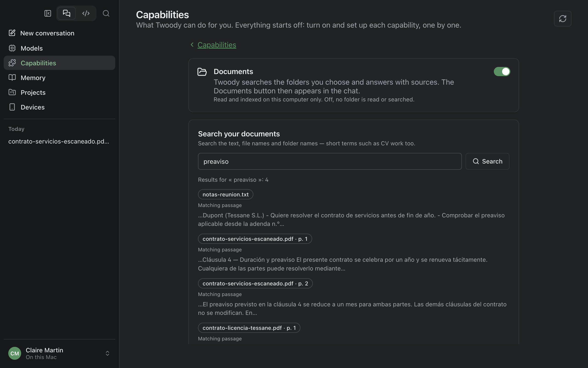Click the refresh icon button top right
This screenshot has width=588, height=368.
click(563, 18)
